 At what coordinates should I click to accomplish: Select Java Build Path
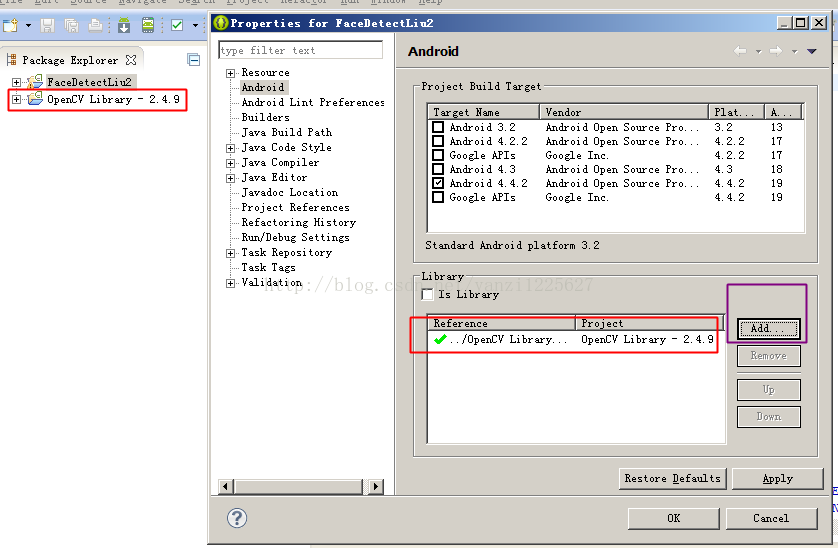coord(286,132)
